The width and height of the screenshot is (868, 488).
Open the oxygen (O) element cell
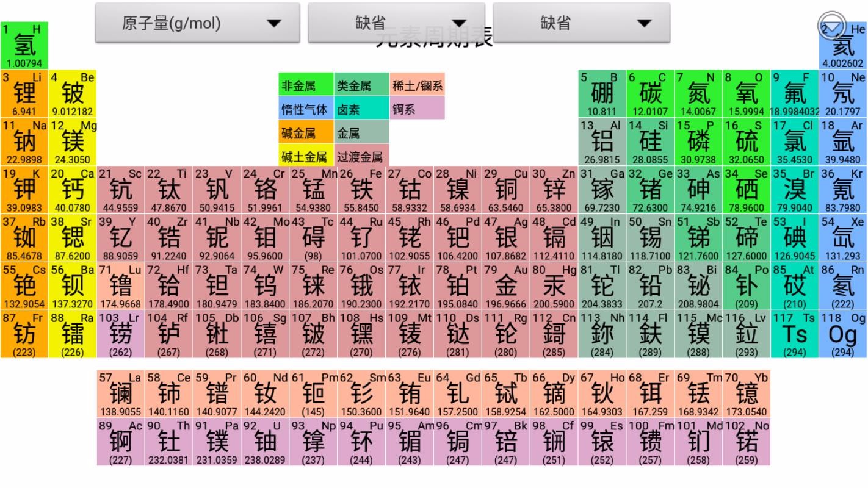coord(747,94)
